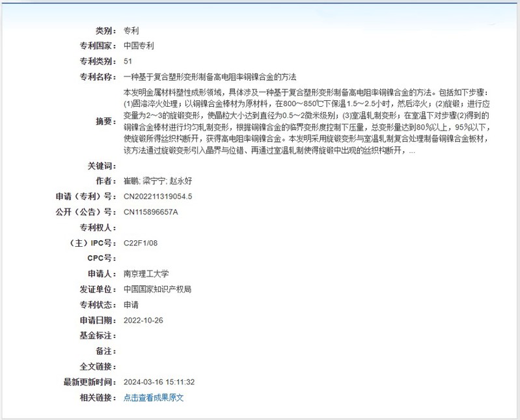This screenshot has width=520, height=420.
Task: Click applicant 南京理工大学
Action: [x=146, y=273]
